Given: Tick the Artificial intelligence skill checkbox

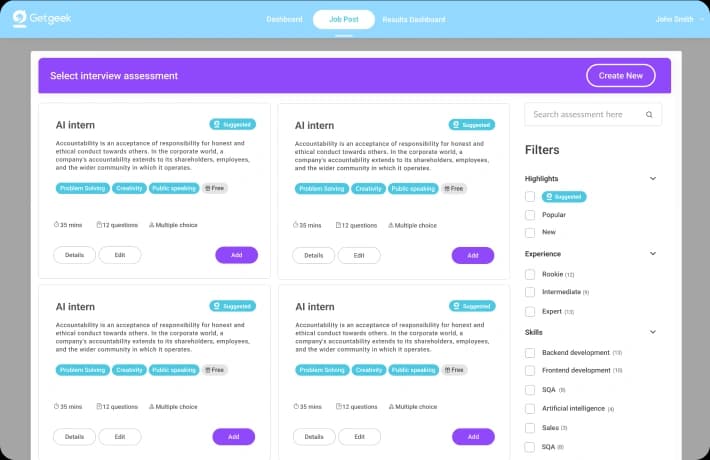Looking at the screenshot, I should (x=530, y=408).
